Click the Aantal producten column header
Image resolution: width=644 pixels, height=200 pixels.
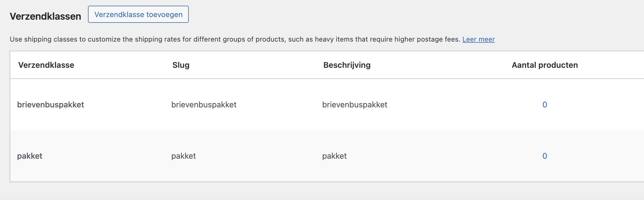(544, 65)
